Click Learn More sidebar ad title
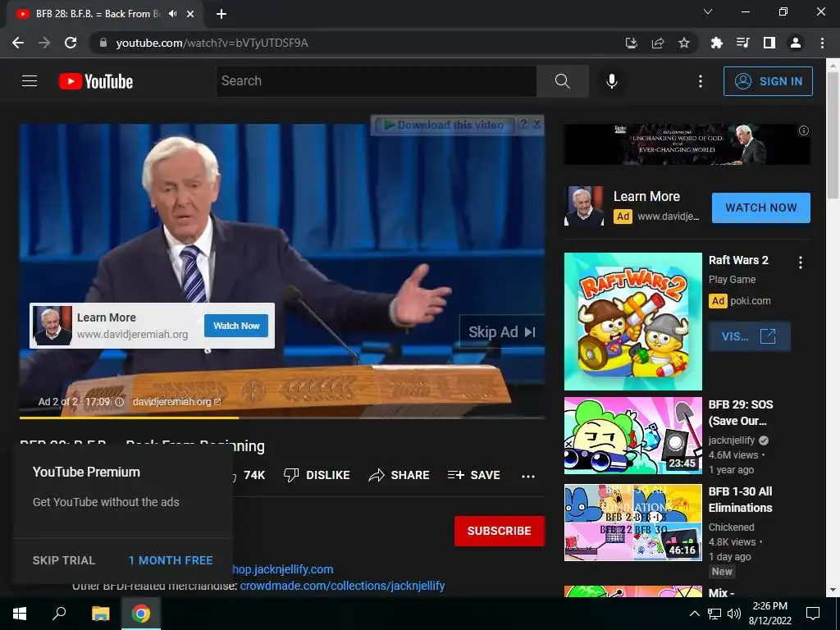The image size is (840, 630). click(x=646, y=197)
